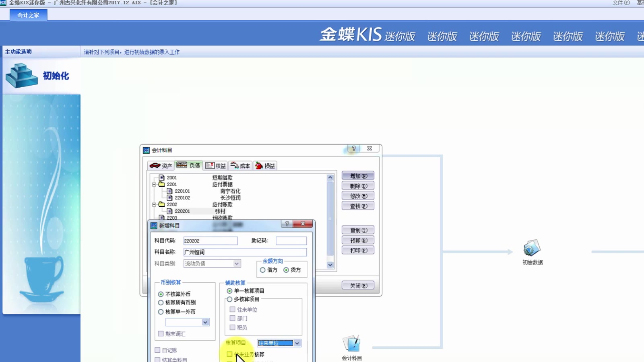This screenshot has height=362, width=644.
Task: Switch to the 资产 tab
Action: coord(161,166)
